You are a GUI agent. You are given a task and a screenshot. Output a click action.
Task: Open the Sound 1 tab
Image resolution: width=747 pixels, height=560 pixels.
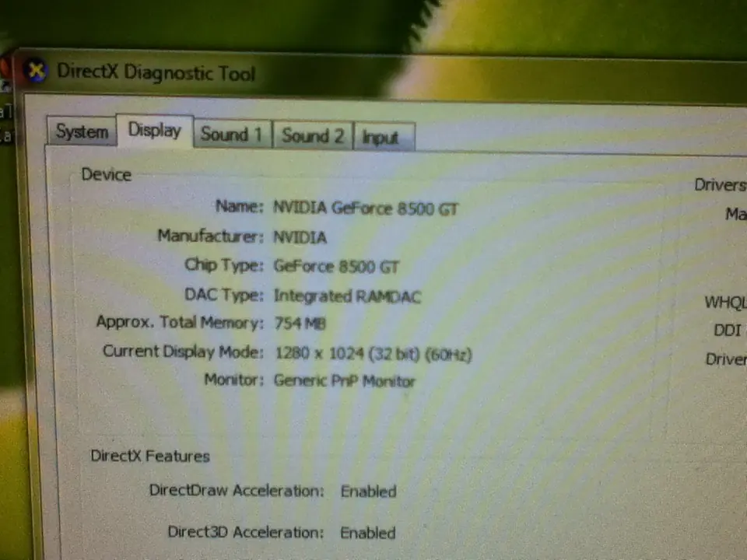click(x=232, y=135)
